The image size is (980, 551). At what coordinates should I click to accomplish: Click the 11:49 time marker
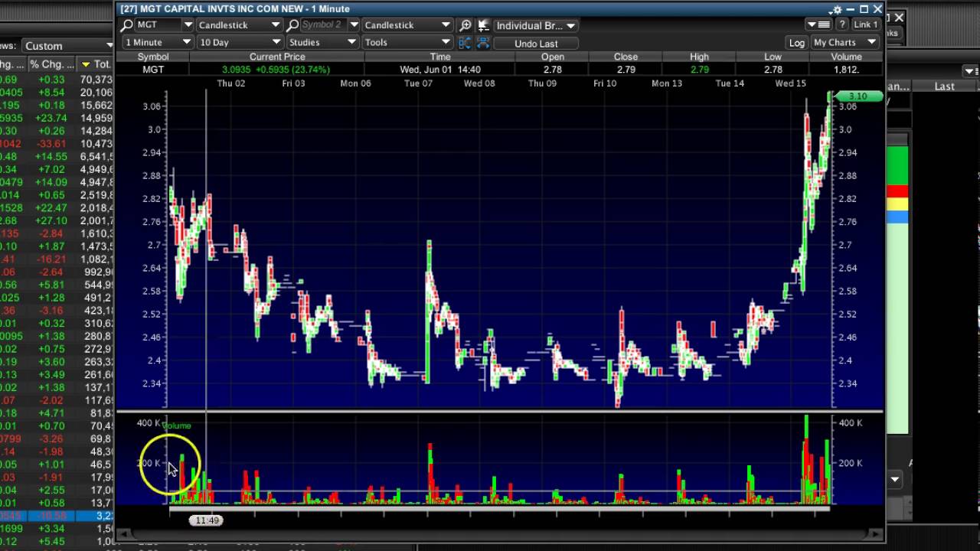(207, 520)
